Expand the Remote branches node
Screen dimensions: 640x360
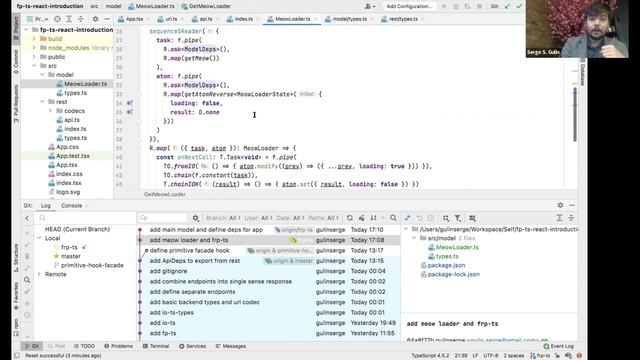point(39,274)
